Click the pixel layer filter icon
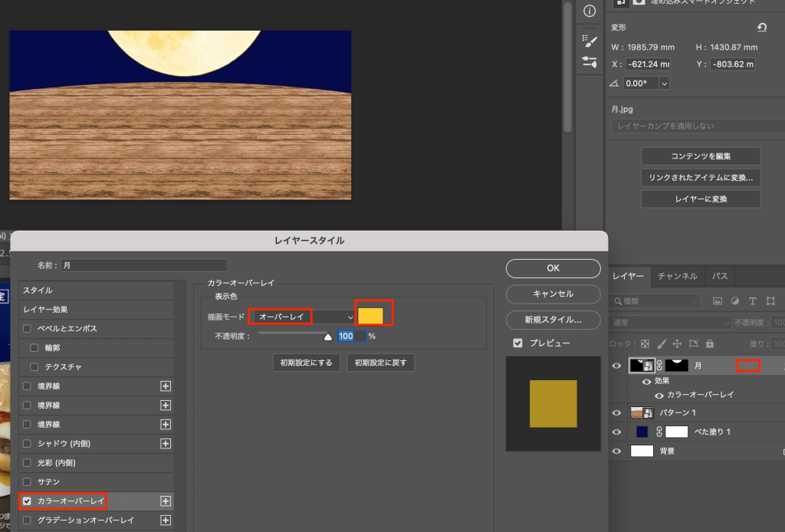 pos(718,301)
